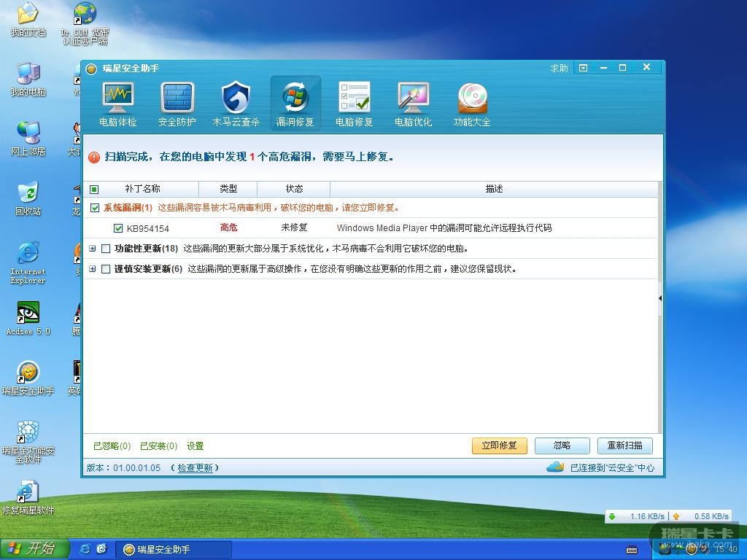Click the 系统漏洞(1) group title

click(128, 208)
